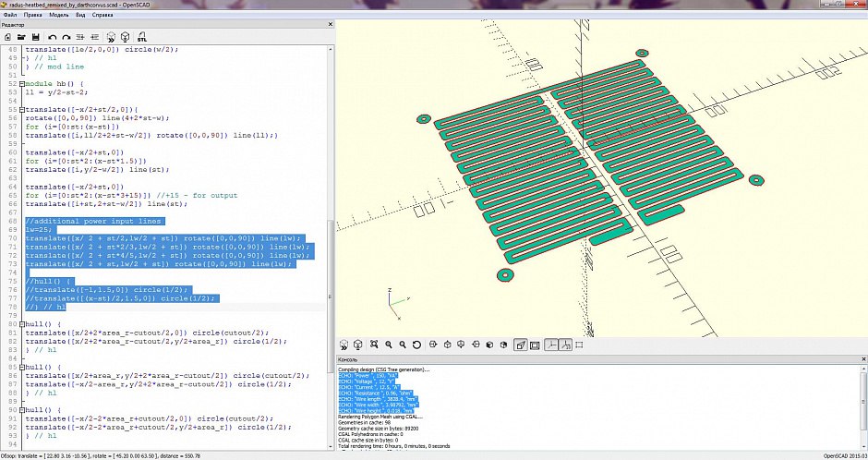
Task: Undo the last edit
Action: point(52,37)
